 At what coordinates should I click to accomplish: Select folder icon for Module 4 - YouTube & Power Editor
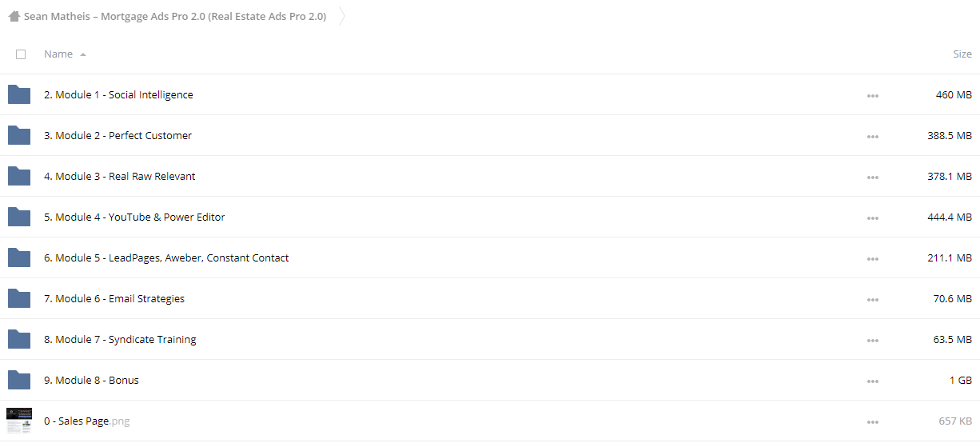pos(18,217)
